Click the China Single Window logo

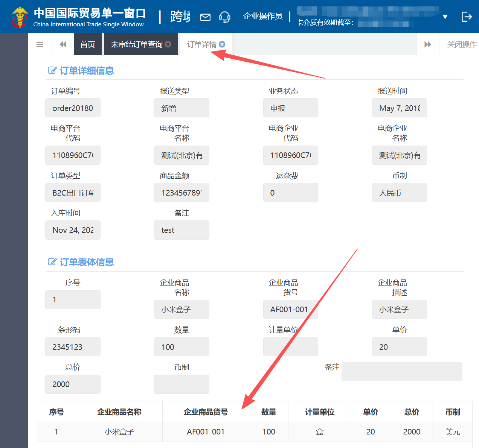coord(19,16)
